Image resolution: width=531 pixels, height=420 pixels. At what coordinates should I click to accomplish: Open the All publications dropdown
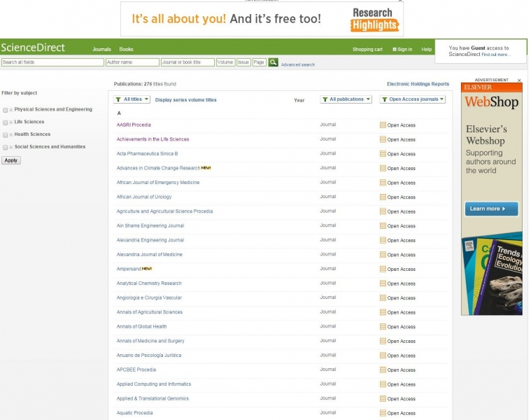pyautogui.click(x=346, y=99)
